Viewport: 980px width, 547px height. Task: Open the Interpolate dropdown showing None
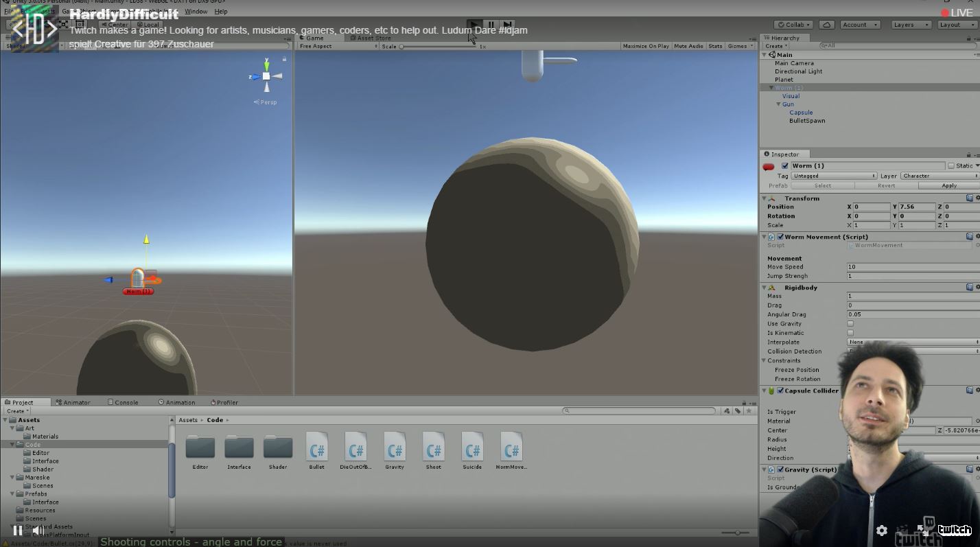click(x=913, y=342)
